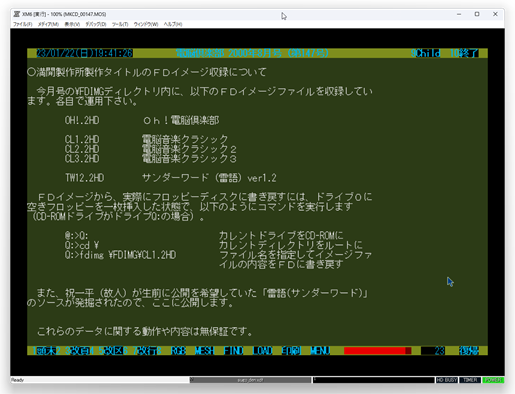Click the green POWER status indicator

click(493, 380)
